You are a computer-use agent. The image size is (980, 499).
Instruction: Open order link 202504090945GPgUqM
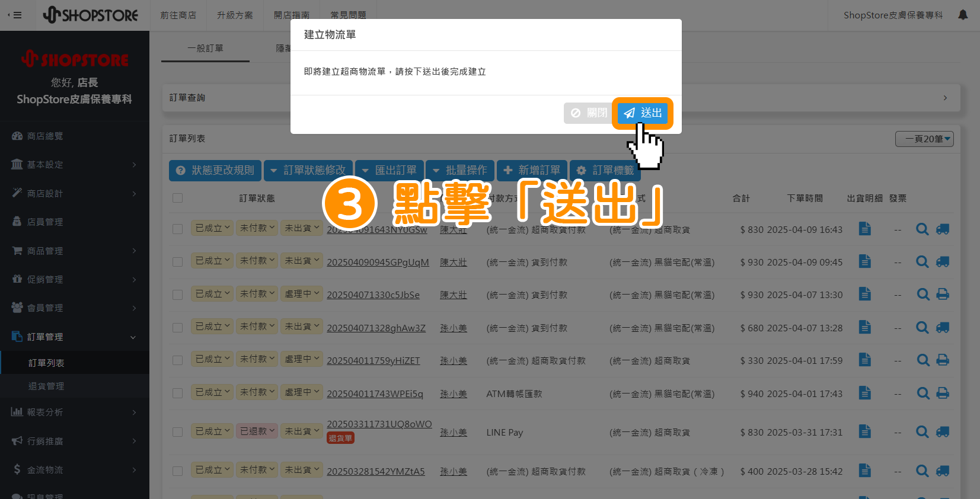click(x=378, y=263)
